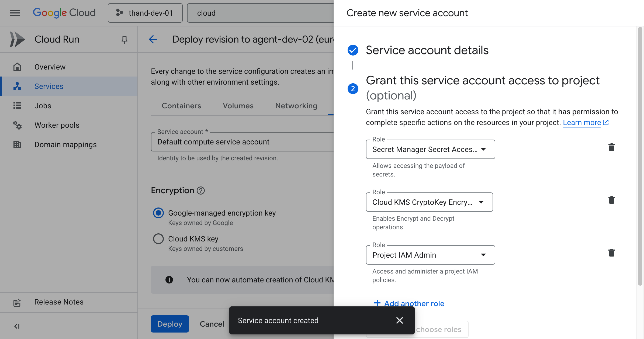Expand the Cloud KMS CryptoKey role dropdown
Screen dimensions: 644x339
pos(429,202)
